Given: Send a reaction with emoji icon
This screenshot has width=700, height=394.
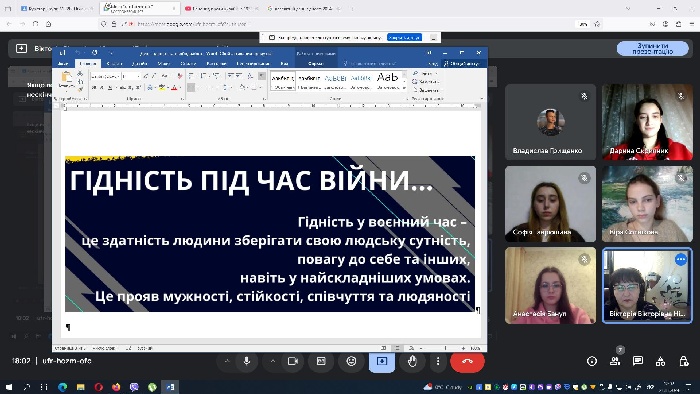Looking at the screenshot, I should click(352, 361).
